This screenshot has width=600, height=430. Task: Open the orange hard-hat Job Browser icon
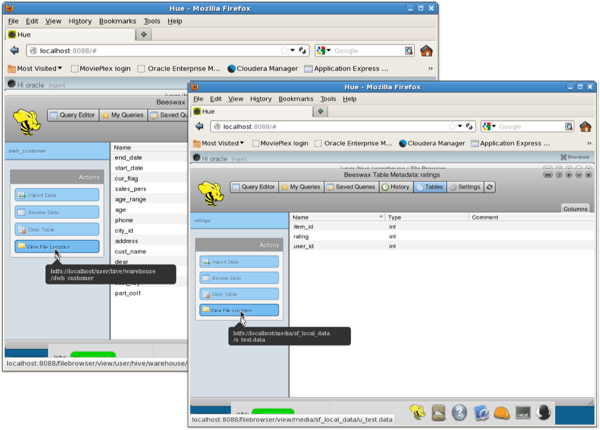[x=502, y=413]
